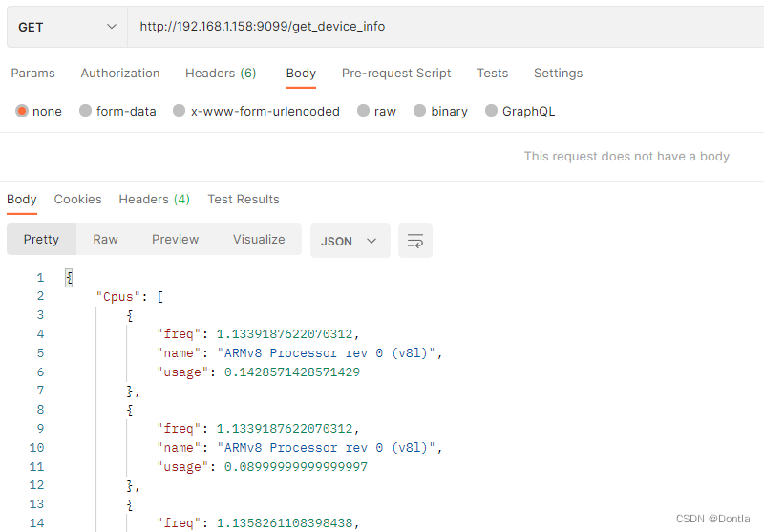Click "This request does not have a body" text
The height and width of the screenshot is (532, 764).
click(626, 157)
